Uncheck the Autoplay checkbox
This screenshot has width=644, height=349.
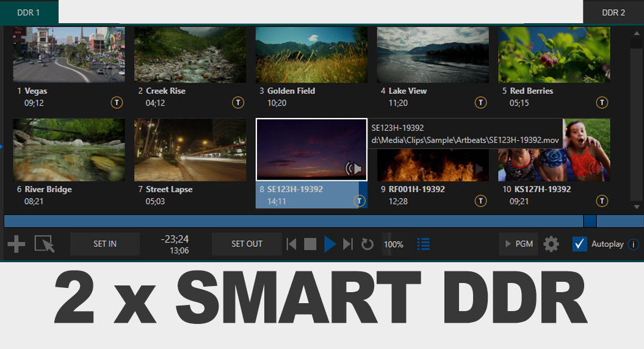[x=579, y=244]
